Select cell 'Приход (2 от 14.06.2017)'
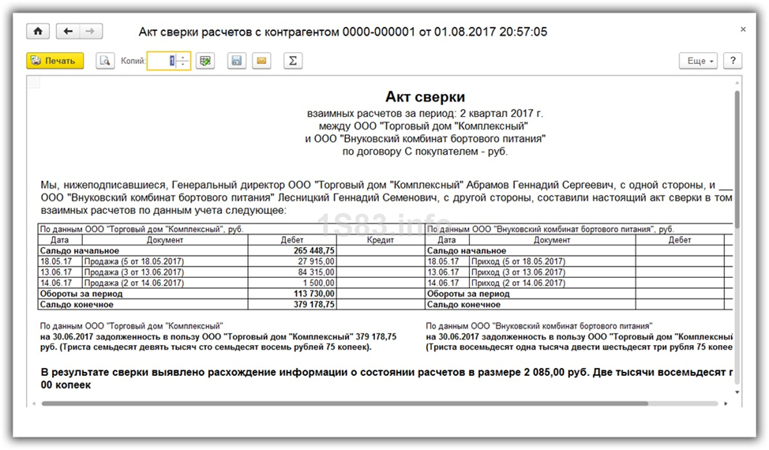Image resolution: width=769 pixels, height=450 pixels. click(552, 283)
